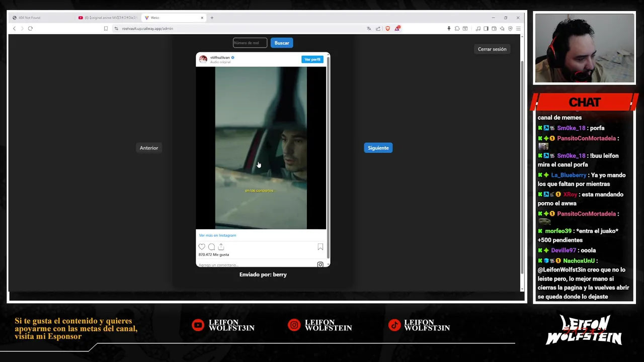This screenshot has width=644, height=362.
Task: Like the reel with the heart icon
Action: point(202,247)
